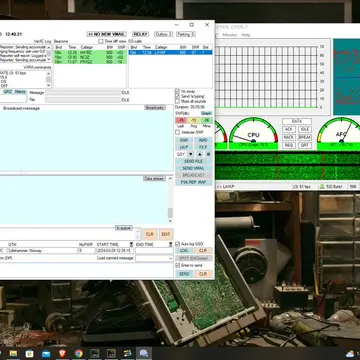360x360 pixels.
Task: Click the SEND FILE button
Action: tap(194, 162)
